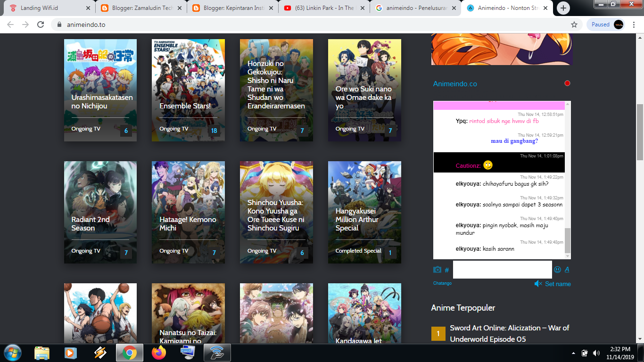This screenshot has width=644, height=362.
Task: Open the wireless network tool taskbar icon
Action: 217,353
